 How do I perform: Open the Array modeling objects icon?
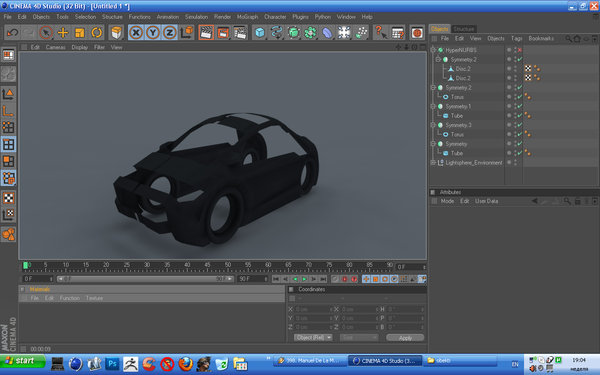[x=310, y=33]
